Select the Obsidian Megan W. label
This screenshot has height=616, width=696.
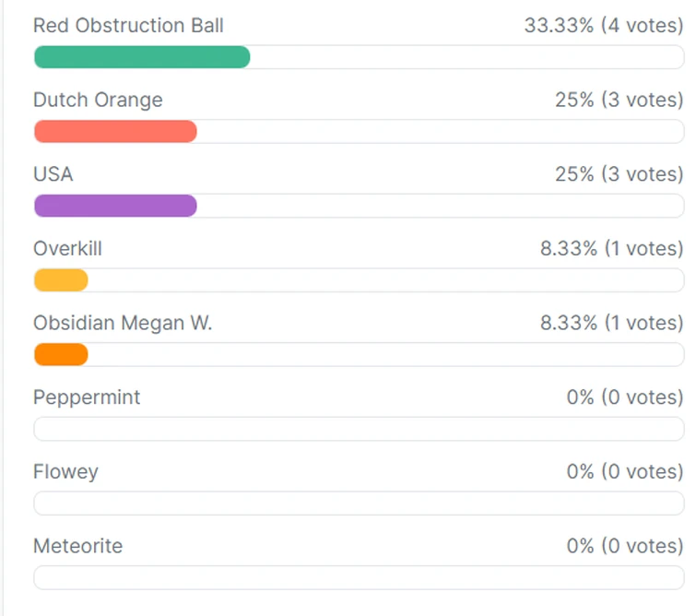point(123,323)
